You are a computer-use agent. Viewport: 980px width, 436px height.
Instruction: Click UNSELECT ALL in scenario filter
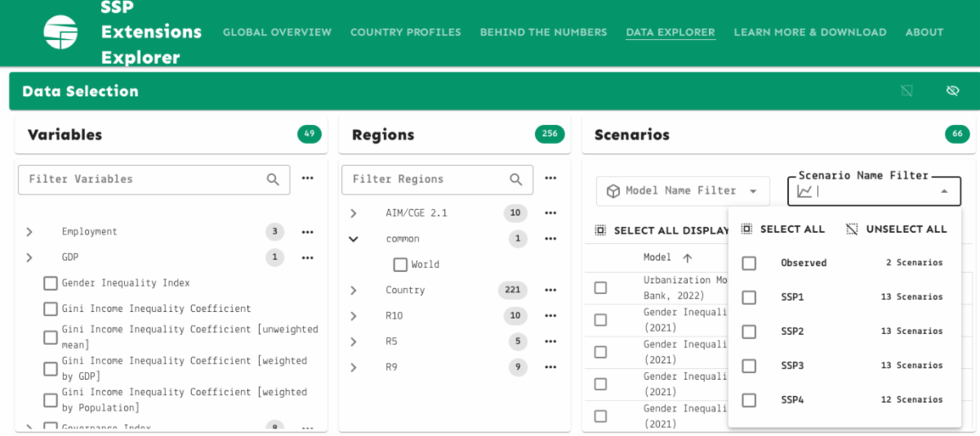(x=896, y=229)
